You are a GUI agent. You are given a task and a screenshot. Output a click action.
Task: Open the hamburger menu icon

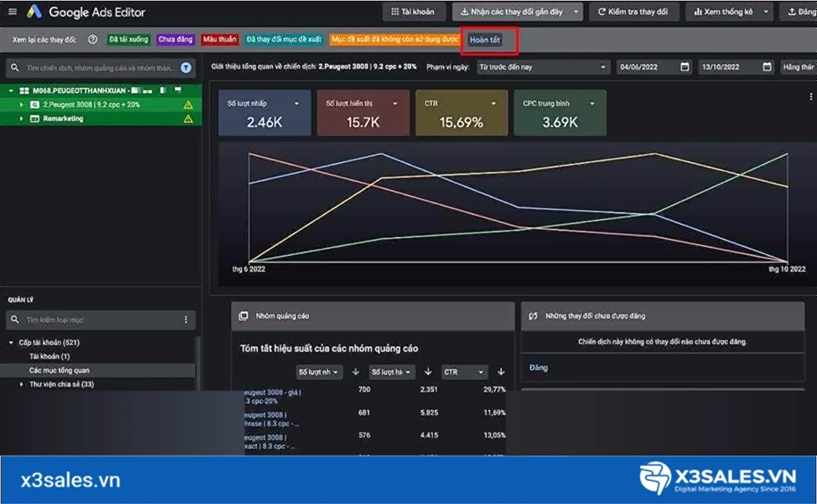(12, 12)
